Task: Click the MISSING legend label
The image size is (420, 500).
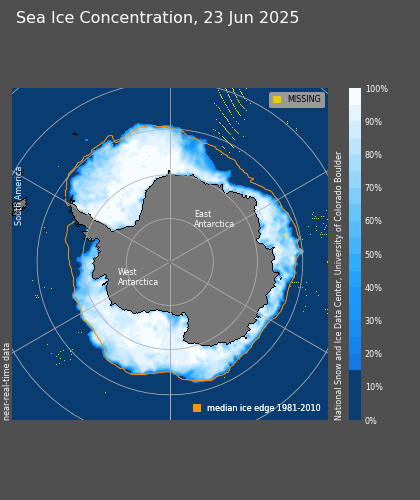Action: (x=304, y=99)
